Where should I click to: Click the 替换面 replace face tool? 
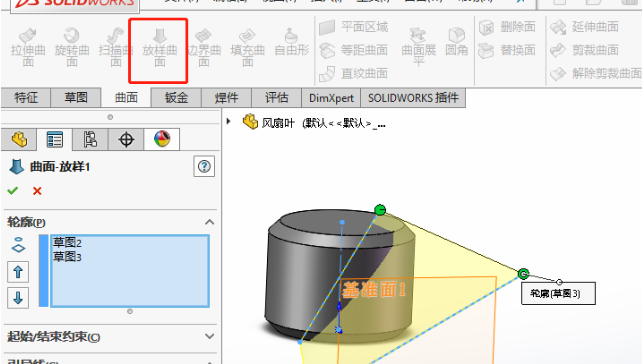pyautogui.click(x=507, y=50)
